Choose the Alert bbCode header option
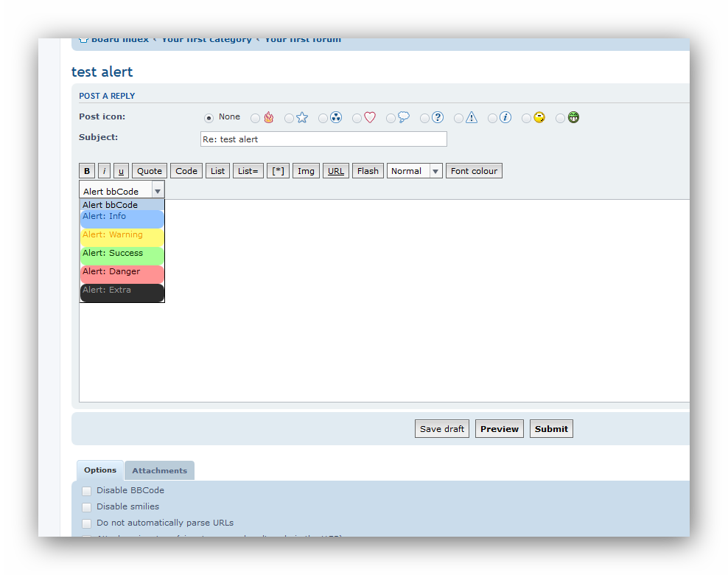728x575 pixels. coord(122,205)
